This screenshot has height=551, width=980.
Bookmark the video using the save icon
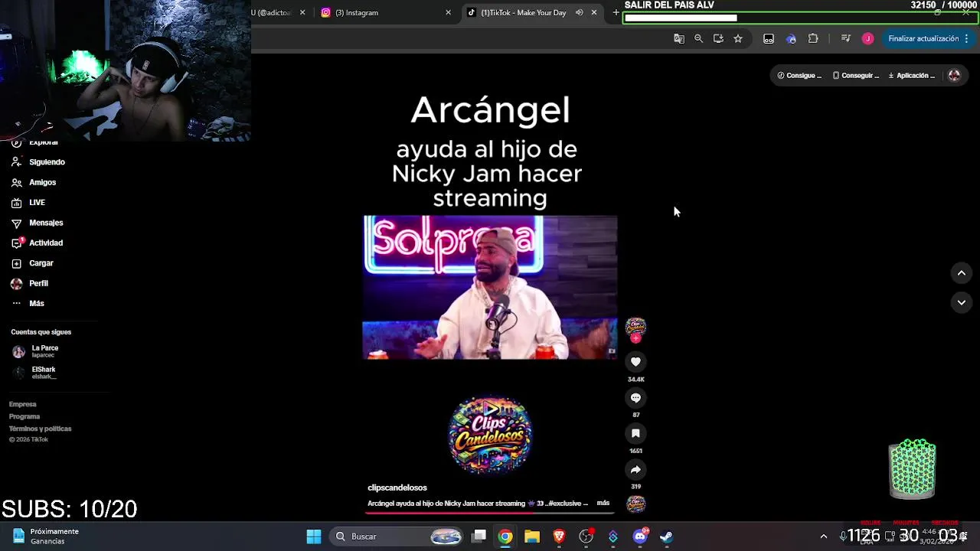[635, 433]
